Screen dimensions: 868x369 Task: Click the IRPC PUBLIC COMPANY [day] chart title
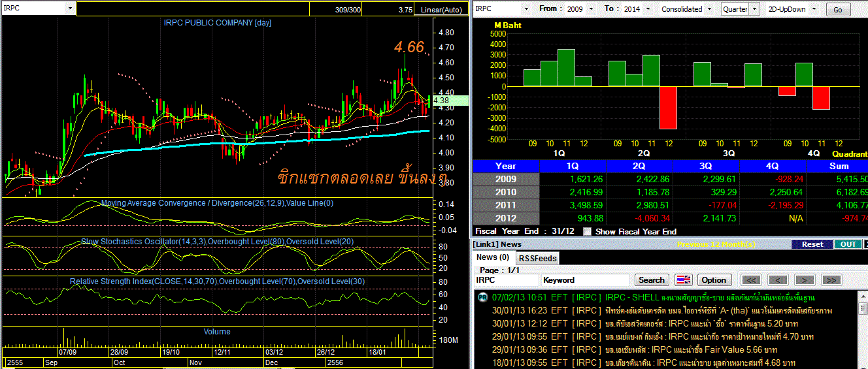217,22
